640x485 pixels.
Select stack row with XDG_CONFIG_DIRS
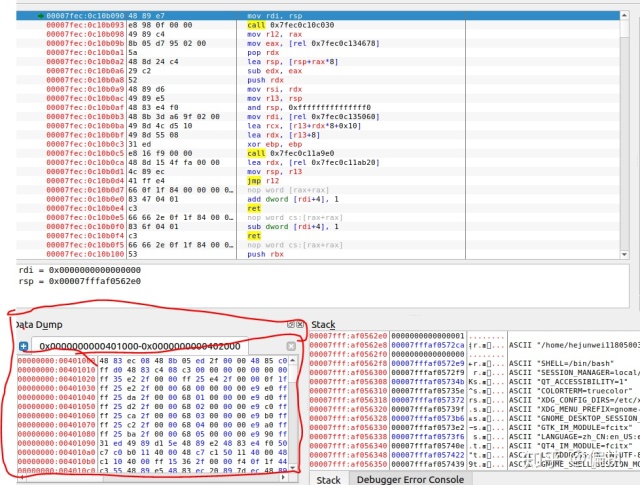(474, 400)
